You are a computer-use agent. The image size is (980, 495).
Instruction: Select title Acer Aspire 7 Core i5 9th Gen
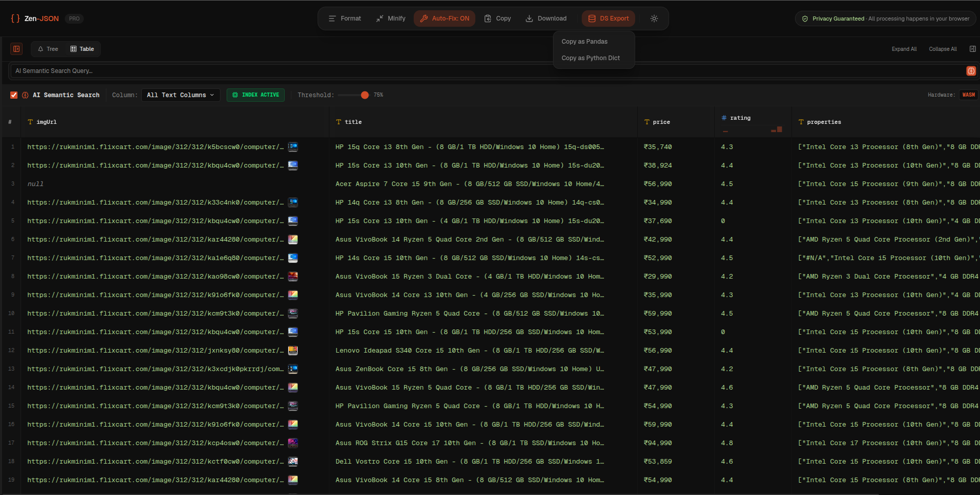(470, 184)
